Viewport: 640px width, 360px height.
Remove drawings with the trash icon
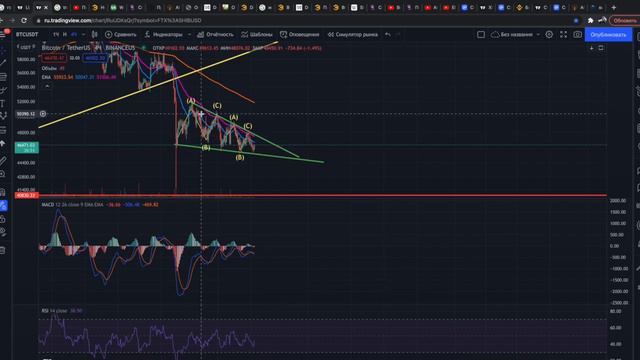[x=2, y=250]
